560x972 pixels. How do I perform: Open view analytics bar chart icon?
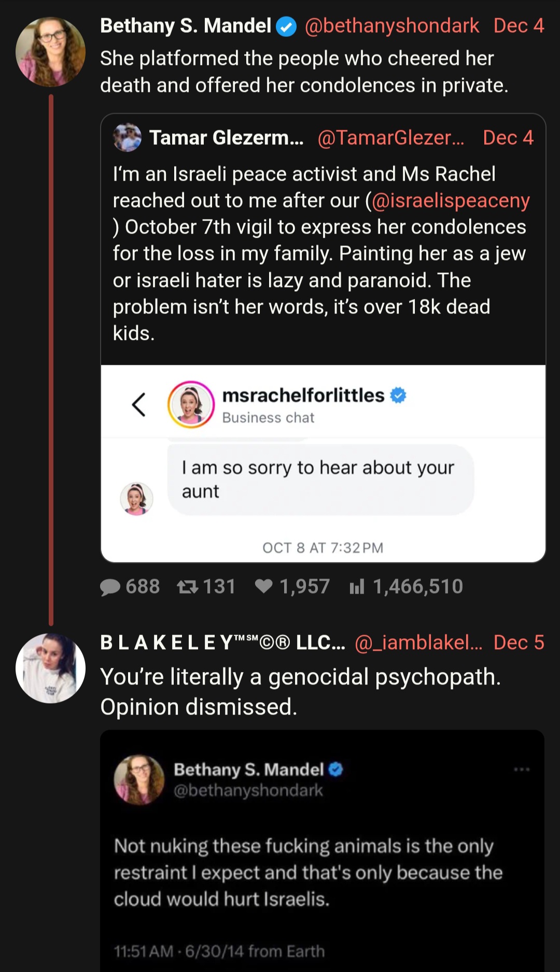click(x=357, y=587)
